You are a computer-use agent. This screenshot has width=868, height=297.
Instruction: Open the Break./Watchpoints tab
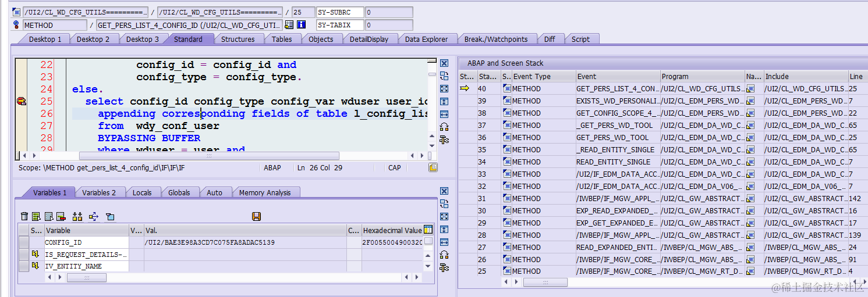tap(496, 39)
